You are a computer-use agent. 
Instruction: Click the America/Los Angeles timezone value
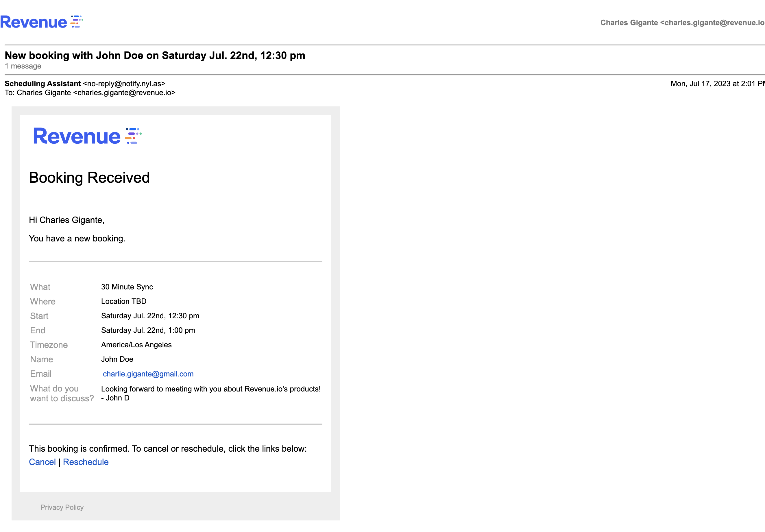(136, 345)
